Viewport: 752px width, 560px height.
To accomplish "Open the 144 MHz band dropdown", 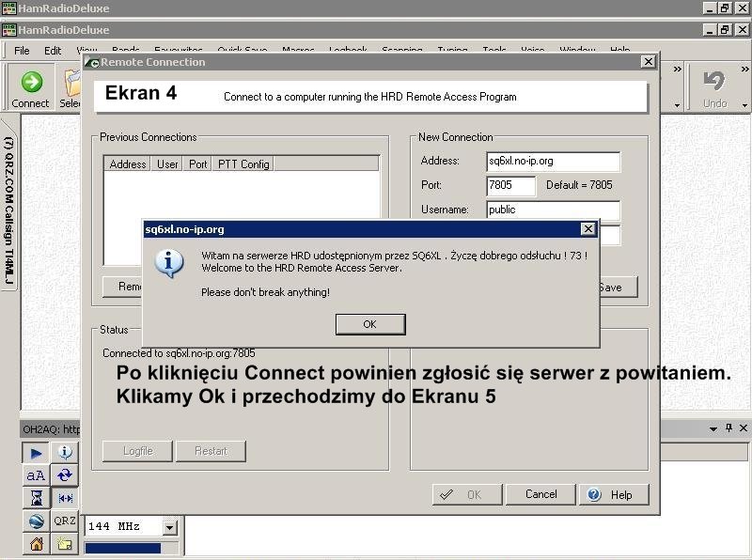I will coord(169,527).
